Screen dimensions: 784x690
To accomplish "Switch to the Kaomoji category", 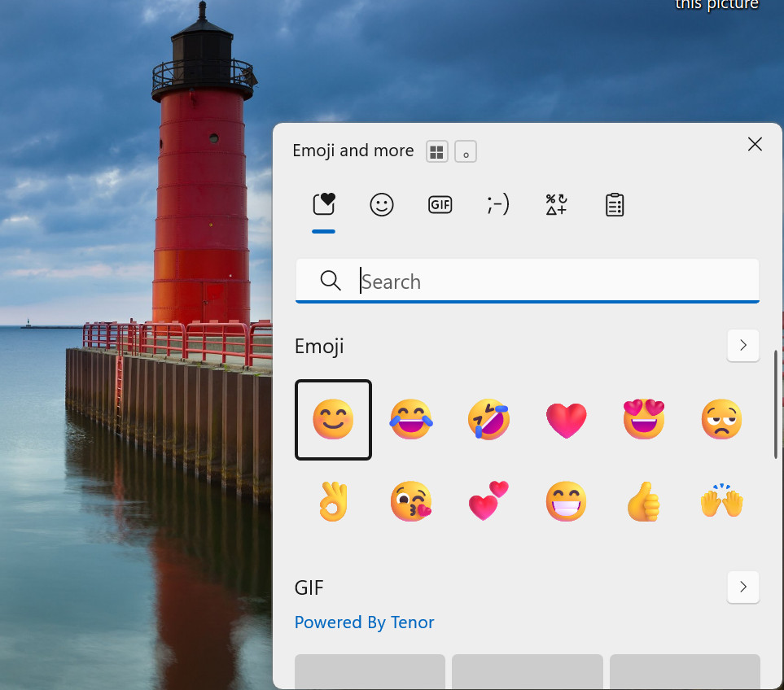I will pyautogui.click(x=497, y=204).
